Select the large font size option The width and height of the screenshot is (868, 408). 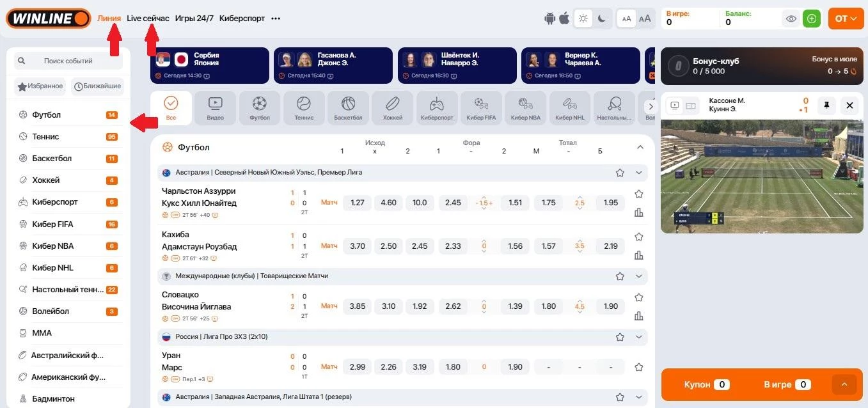(645, 19)
